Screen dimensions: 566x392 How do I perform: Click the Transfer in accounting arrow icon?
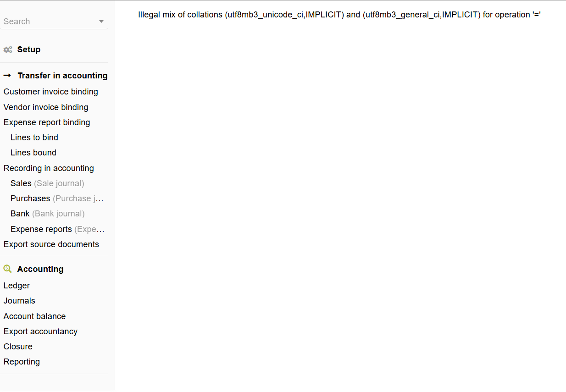point(7,75)
